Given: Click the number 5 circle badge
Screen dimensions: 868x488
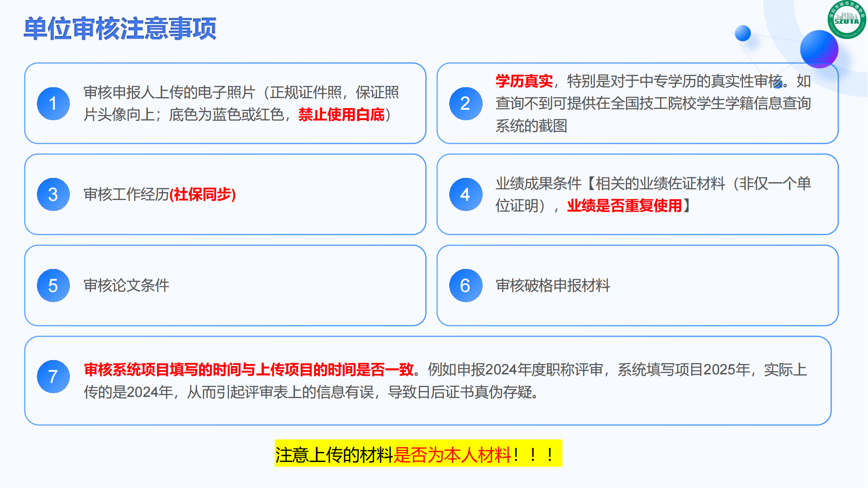Looking at the screenshot, I should click(53, 285).
